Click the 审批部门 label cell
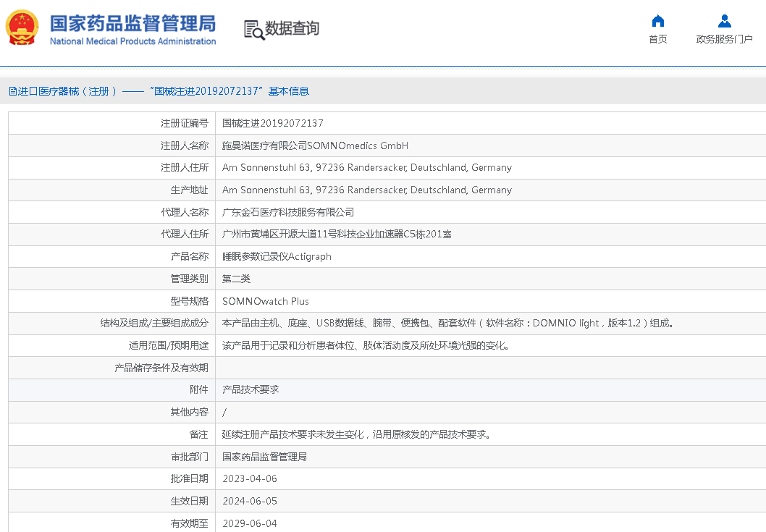 point(112,457)
